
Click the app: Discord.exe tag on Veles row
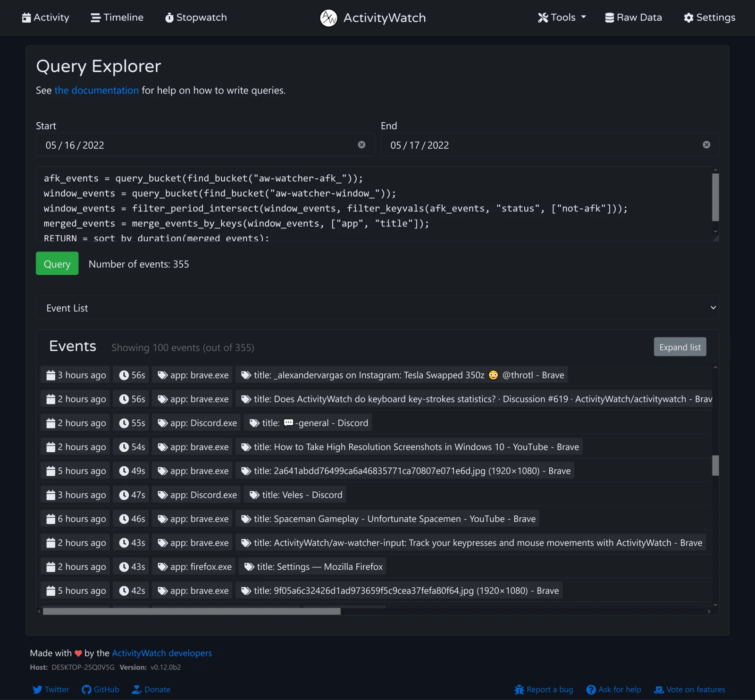point(196,495)
